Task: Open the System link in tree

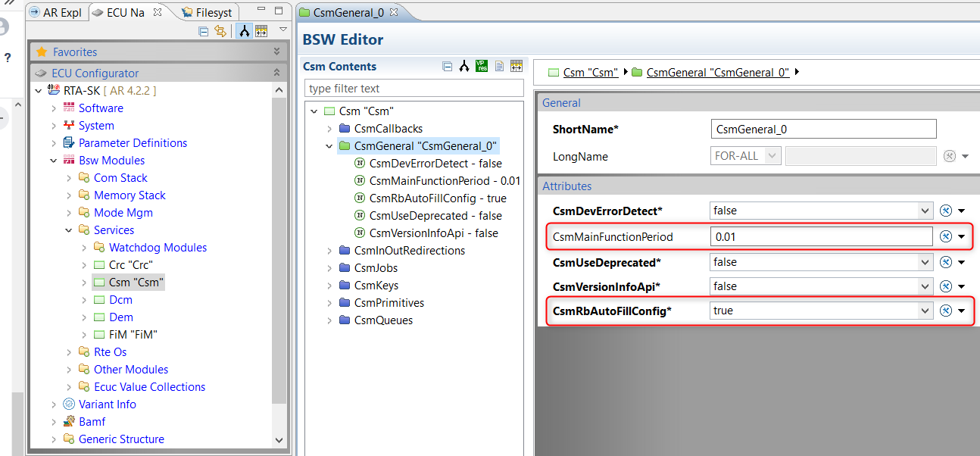Action: pyautogui.click(x=96, y=126)
